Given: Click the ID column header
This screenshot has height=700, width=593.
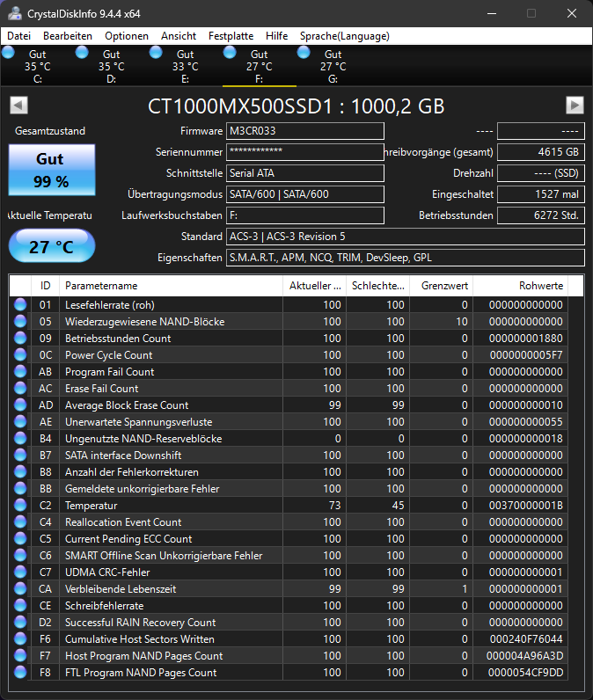Looking at the screenshot, I should 45,286.
